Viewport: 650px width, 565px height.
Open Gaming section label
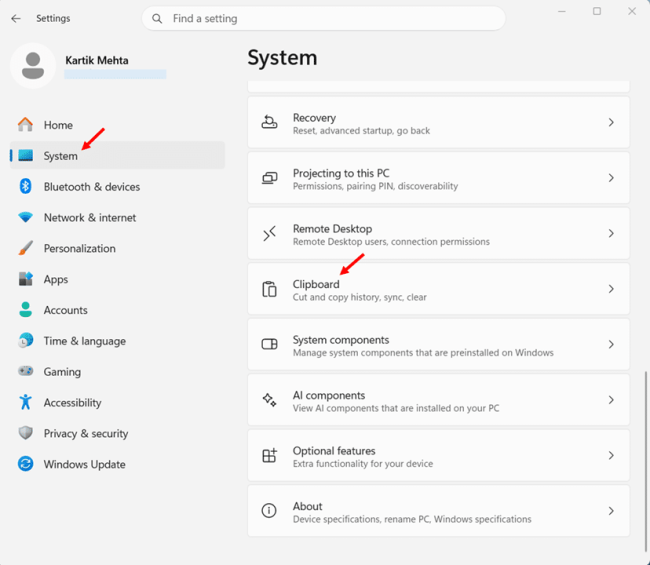62,372
